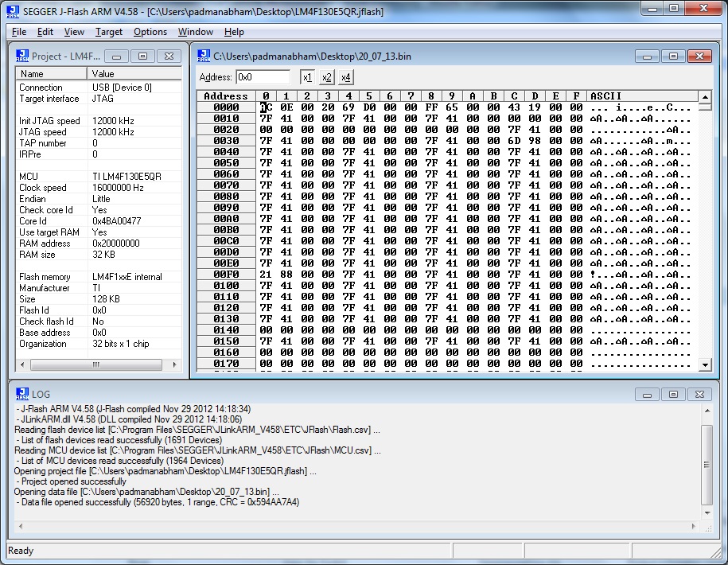Open the Help menu

point(234,32)
